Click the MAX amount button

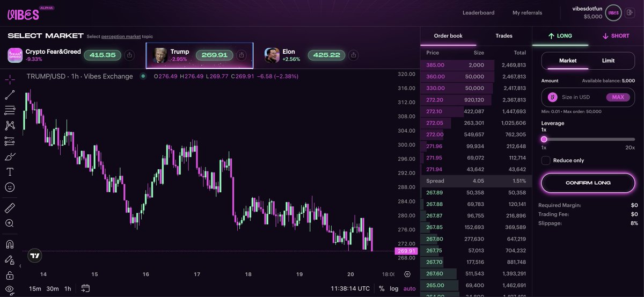618,97
